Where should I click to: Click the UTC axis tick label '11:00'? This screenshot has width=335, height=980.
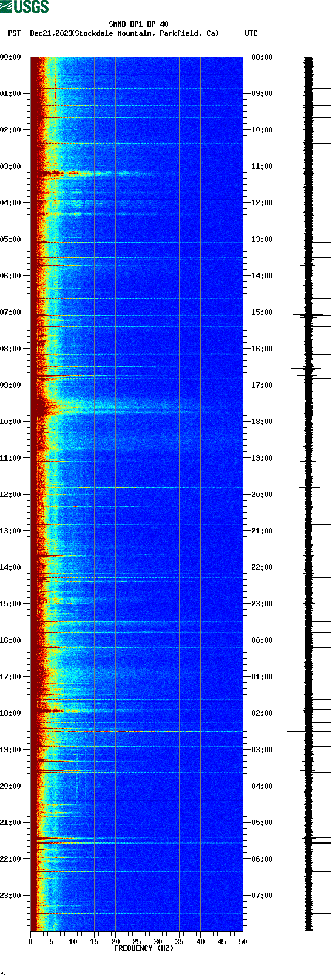[262, 166]
